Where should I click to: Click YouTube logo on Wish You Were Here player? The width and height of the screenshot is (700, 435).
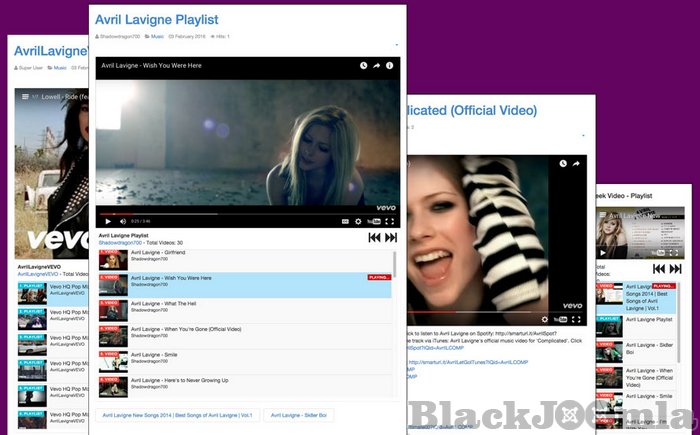[374, 221]
